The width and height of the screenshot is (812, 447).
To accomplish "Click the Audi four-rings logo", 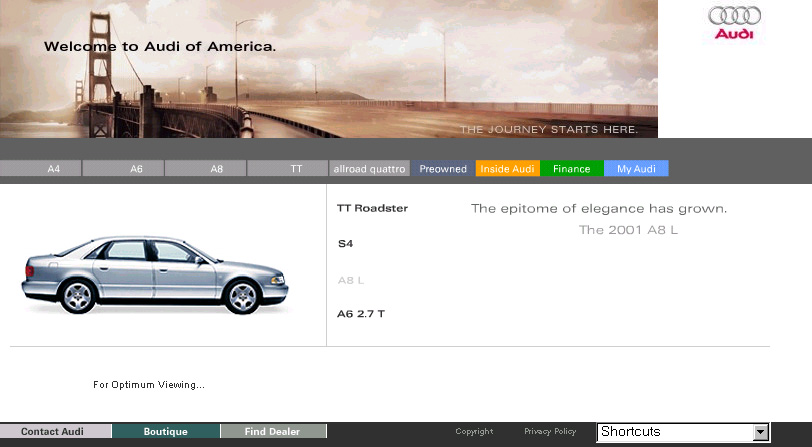I will point(734,23).
